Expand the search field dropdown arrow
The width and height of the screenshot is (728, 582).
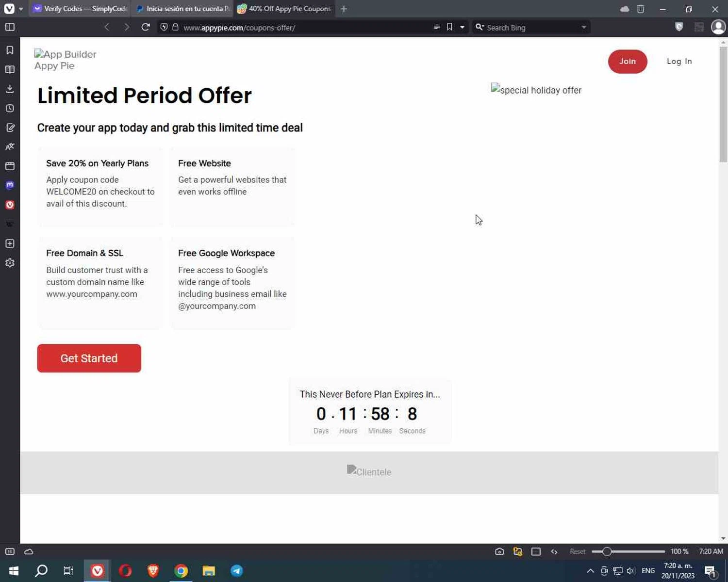click(584, 28)
